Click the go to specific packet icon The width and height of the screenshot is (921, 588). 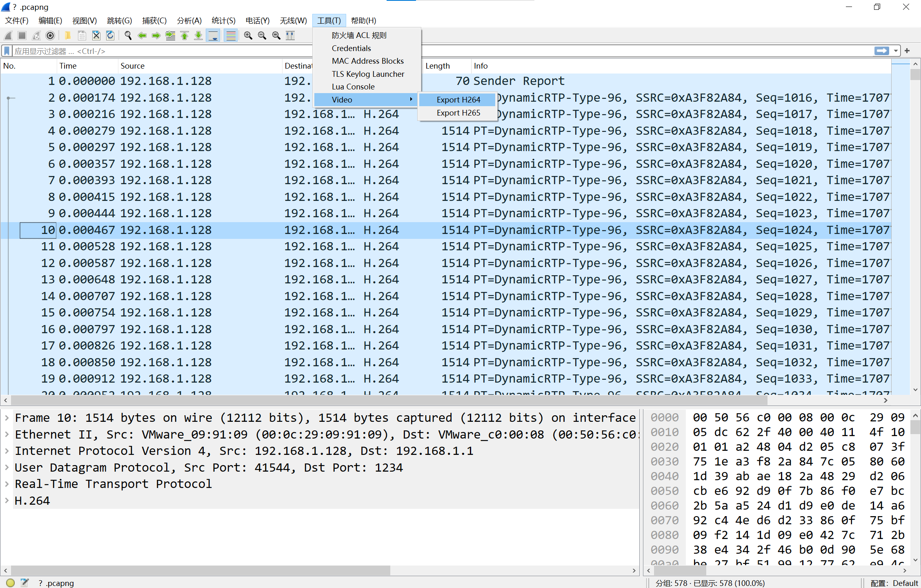[x=170, y=36]
